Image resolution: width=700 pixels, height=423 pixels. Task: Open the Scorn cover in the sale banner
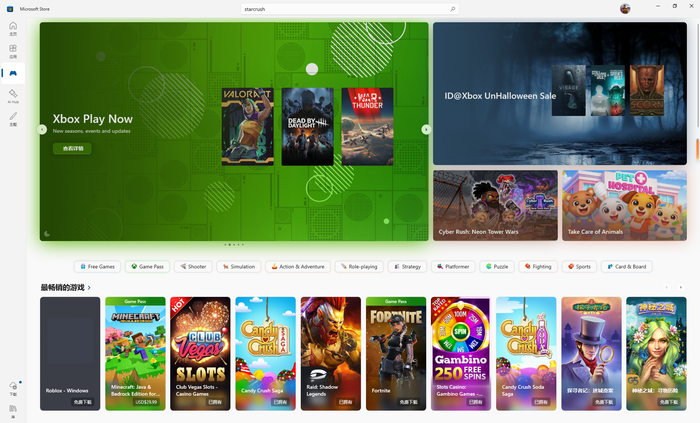(647, 91)
